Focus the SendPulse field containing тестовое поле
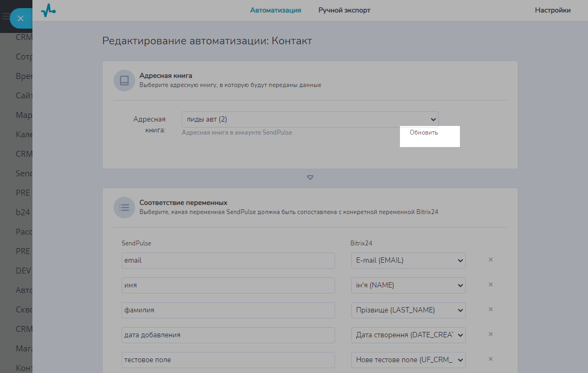 tap(228, 360)
